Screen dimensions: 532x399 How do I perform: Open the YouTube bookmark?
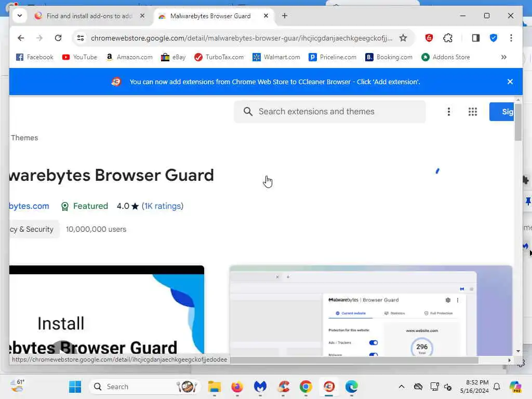coord(79,57)
